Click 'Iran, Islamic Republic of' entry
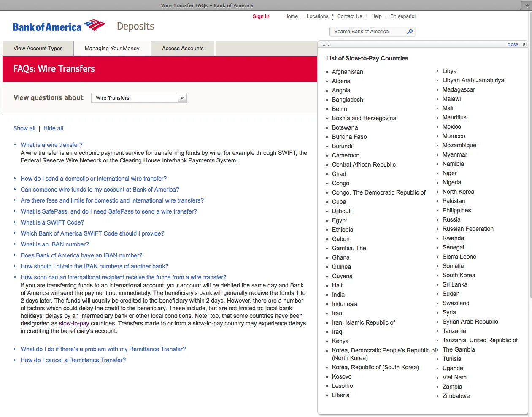 click(364, 322)
